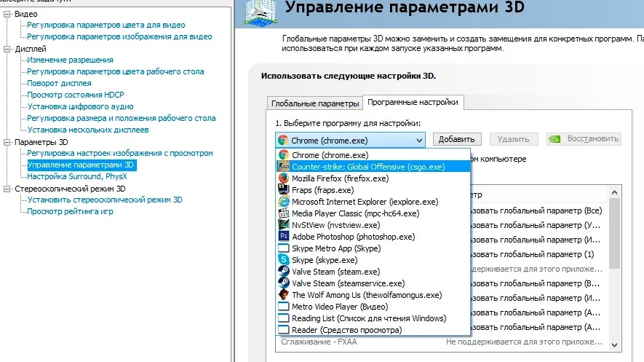Image resolution: width=644 pixels, height=362 pixels.
Task: Open Изменение разрешения page
Action: click(70, 60)
